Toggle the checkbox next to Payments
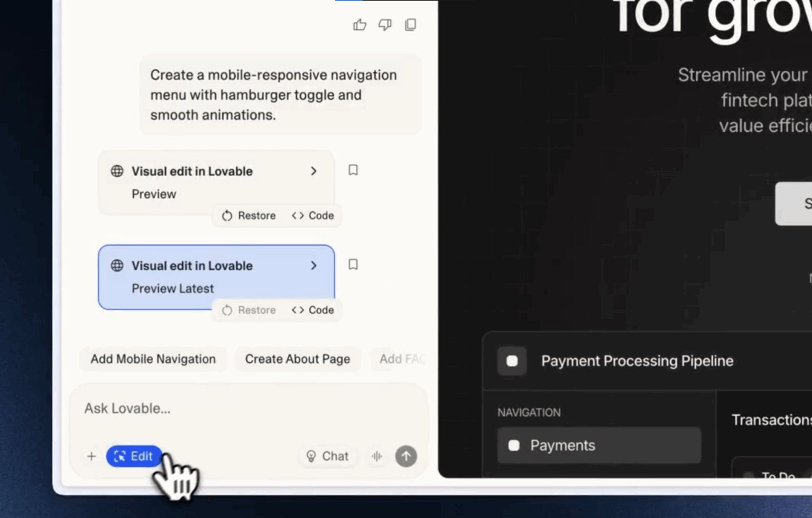The image size is (812, 518). pos(513,445)
